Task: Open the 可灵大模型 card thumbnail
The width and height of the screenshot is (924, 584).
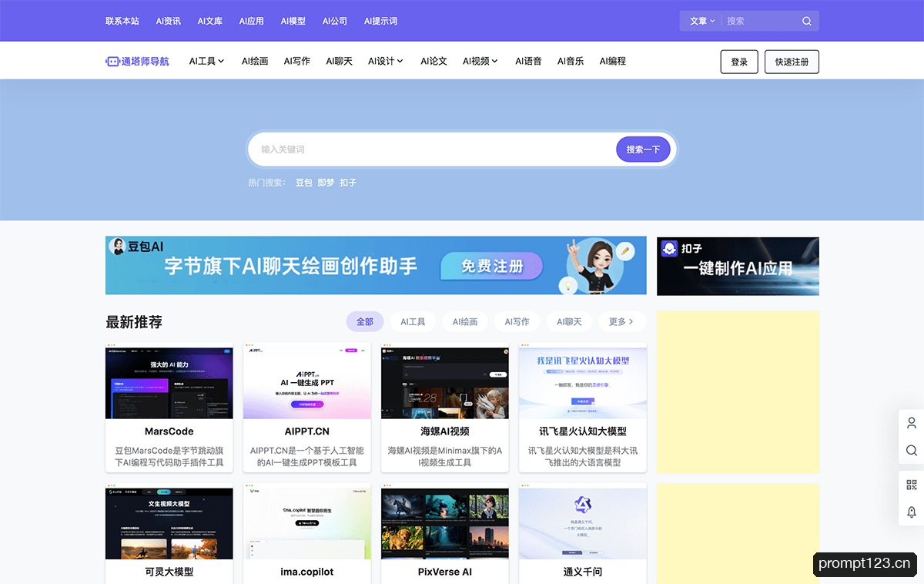Action: pos(169,522)
